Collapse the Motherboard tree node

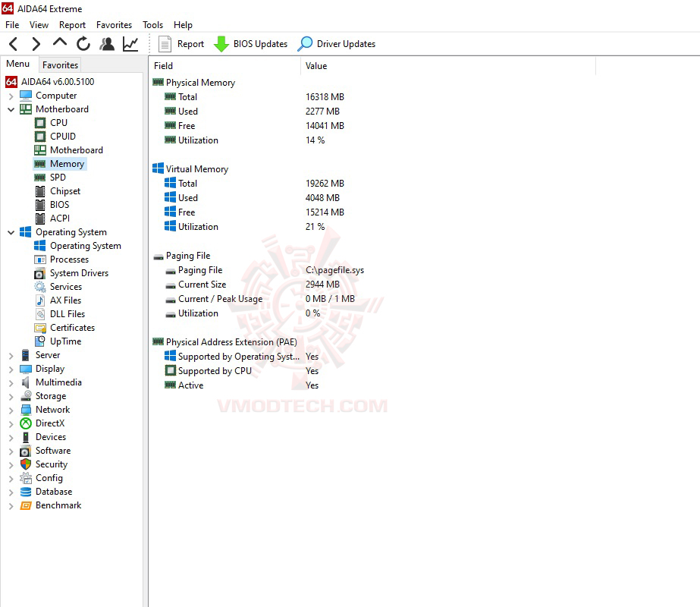11,109
